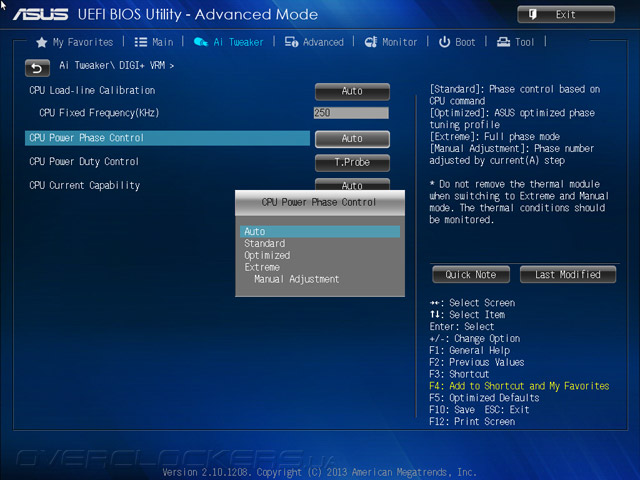Open the Tool tab
The image size is (640, 480).
click(515, 42)
